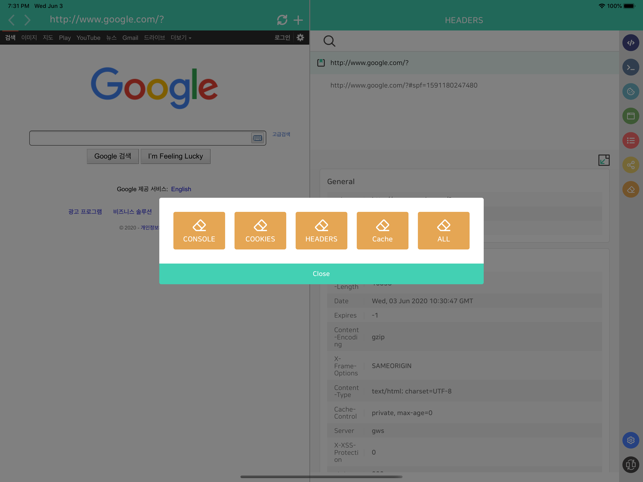643x482 pixels.
Task: Open the orange eraser sidebar icon
Action: (630, 190)
